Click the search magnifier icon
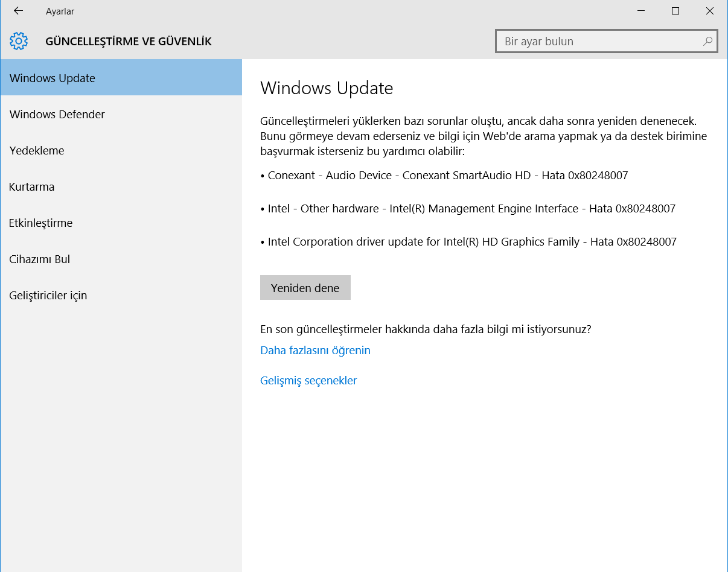728x572 pixels. click(x=707, y=42)
